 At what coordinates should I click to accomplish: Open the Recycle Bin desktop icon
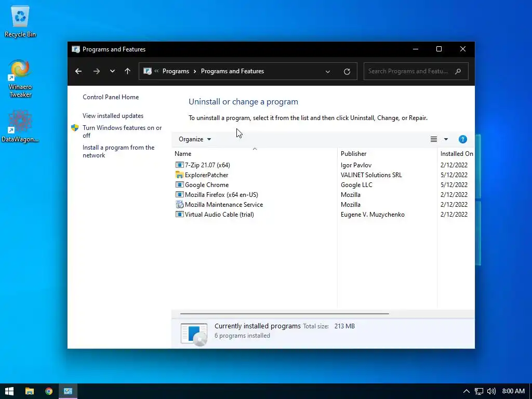point(20,21)
